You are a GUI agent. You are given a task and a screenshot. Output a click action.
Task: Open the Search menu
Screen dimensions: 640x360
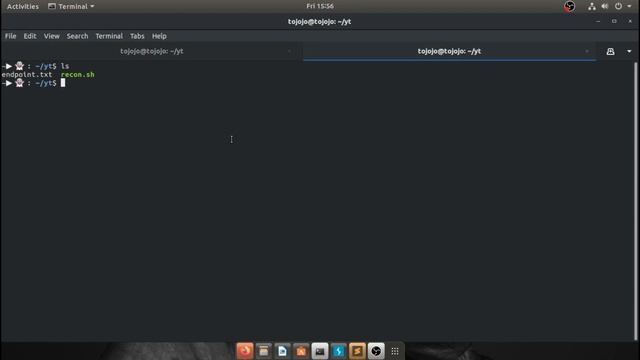78,36
